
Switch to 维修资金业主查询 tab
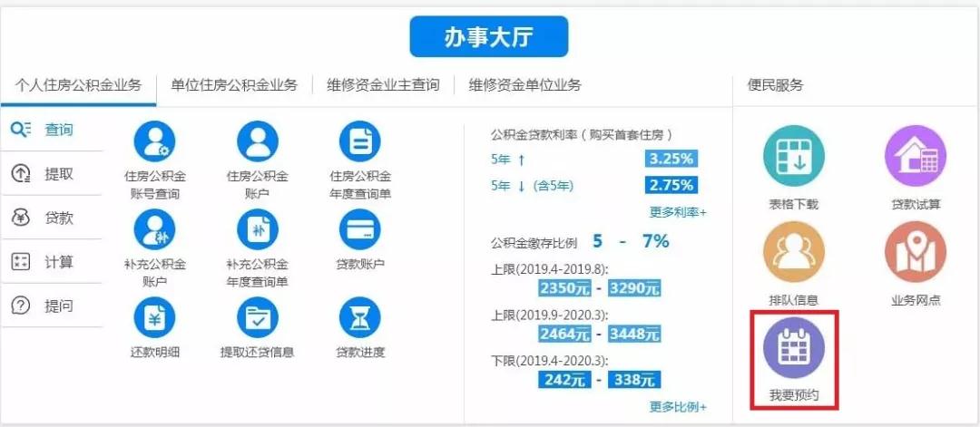tap(383, 85)
